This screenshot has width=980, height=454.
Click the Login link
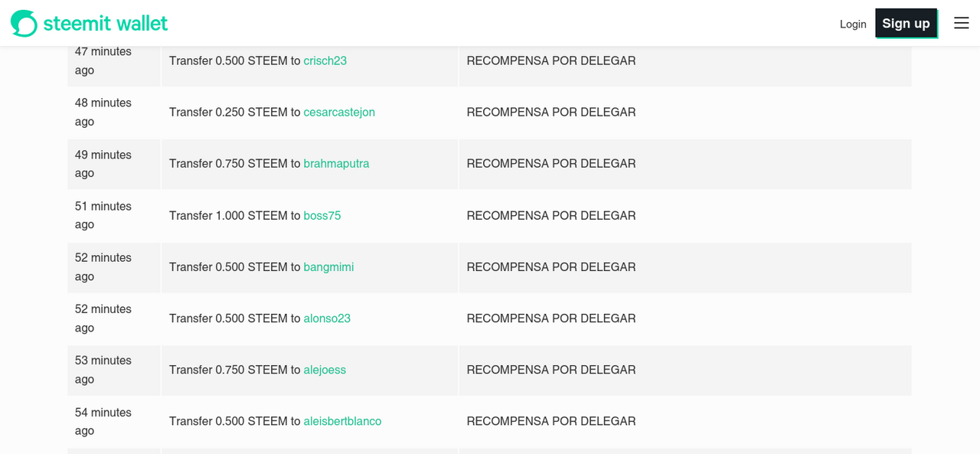852,24
